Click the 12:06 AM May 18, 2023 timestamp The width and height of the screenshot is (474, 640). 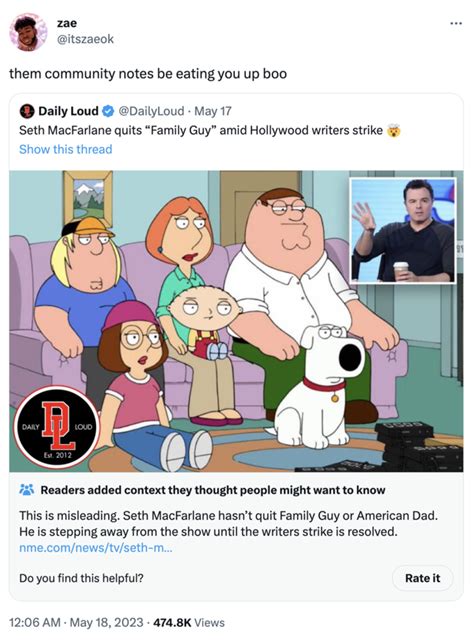(76, 622)
